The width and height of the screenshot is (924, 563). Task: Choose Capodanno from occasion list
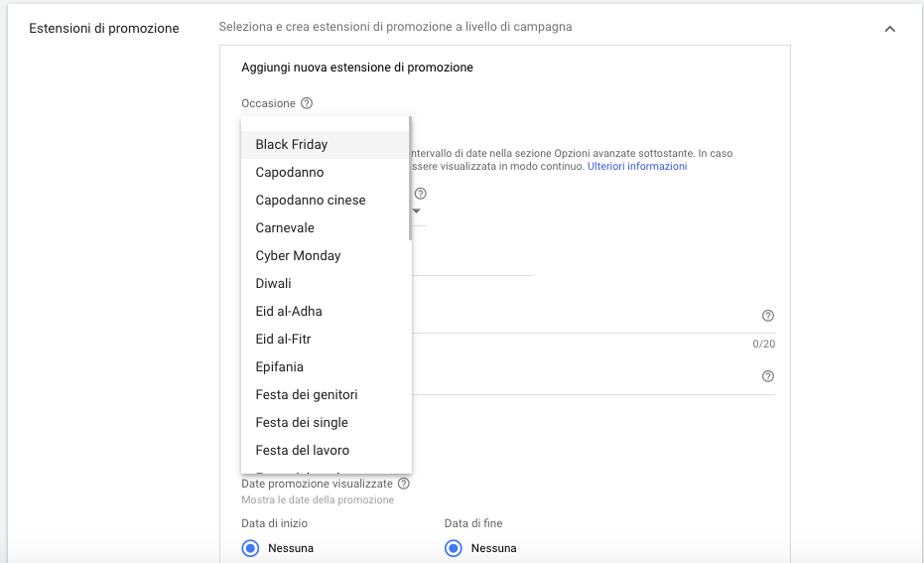click(x=290, y=172)
